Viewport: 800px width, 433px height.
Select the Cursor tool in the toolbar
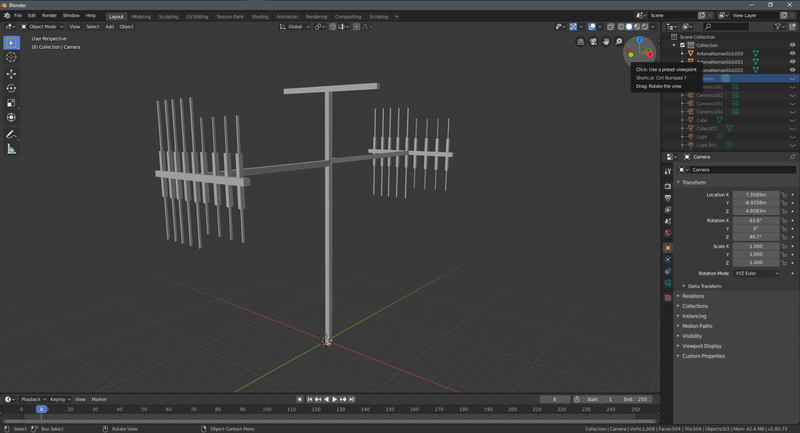pyautogui.click(x=11, y=58)
